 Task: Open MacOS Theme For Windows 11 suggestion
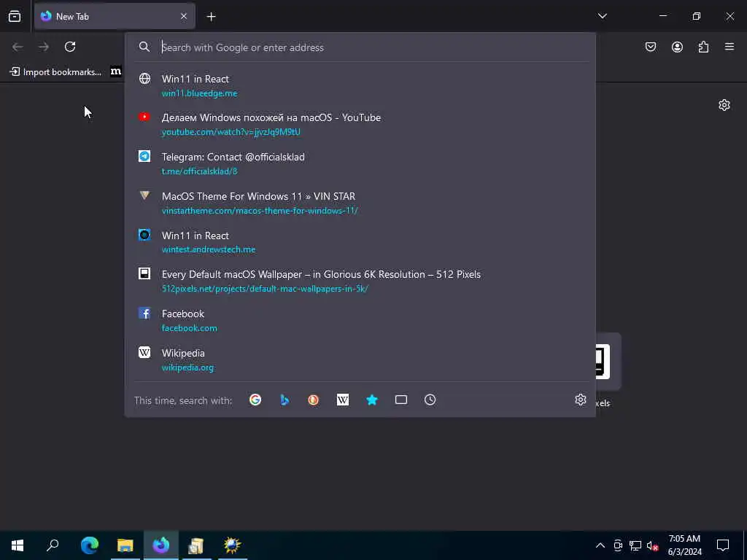click(360, 203)
